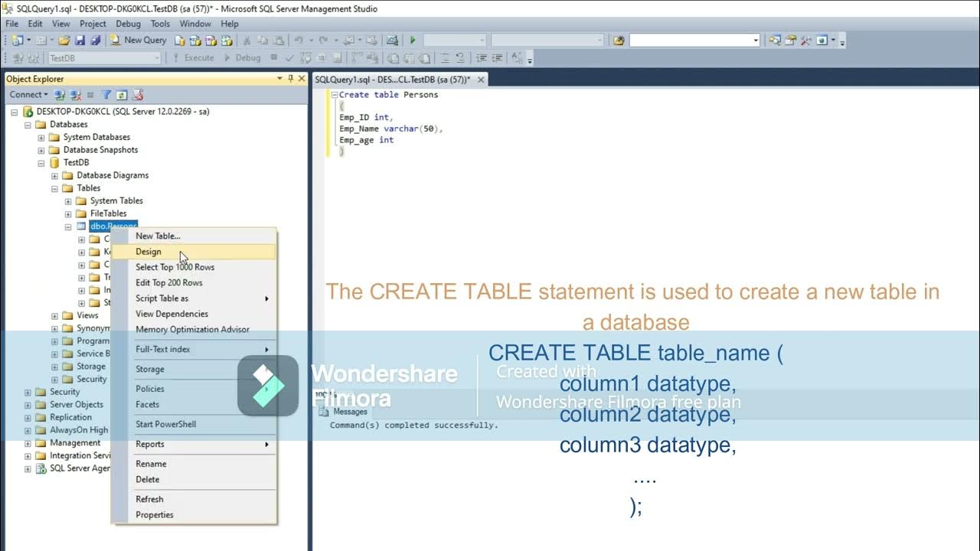The width and height of the screenshot is (980, 551).
Task: Expand the System Databases node
Action: tap(41, 138)
